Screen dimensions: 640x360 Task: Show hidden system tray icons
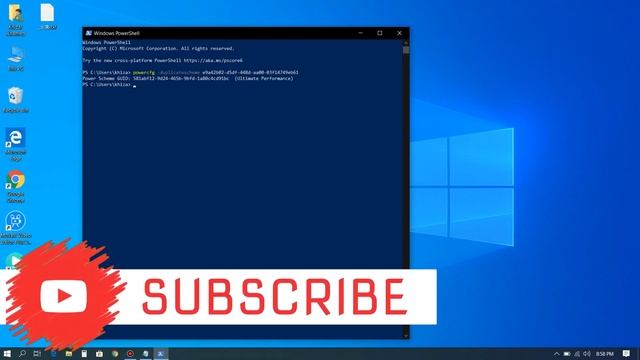557,353
